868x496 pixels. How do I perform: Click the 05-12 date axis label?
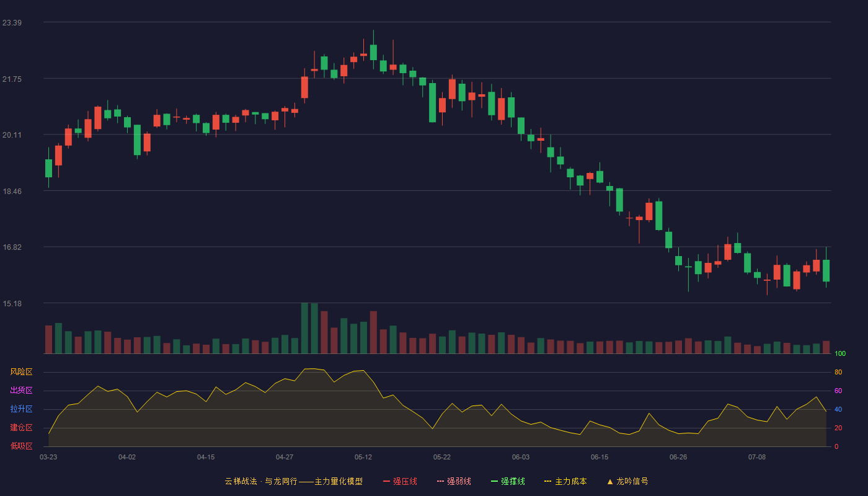click(363, 457)
